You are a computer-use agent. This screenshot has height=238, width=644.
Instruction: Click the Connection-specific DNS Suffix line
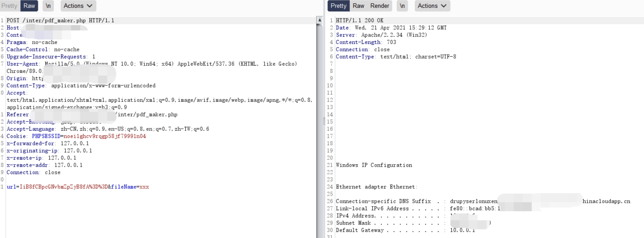click(x=483, y=201)
